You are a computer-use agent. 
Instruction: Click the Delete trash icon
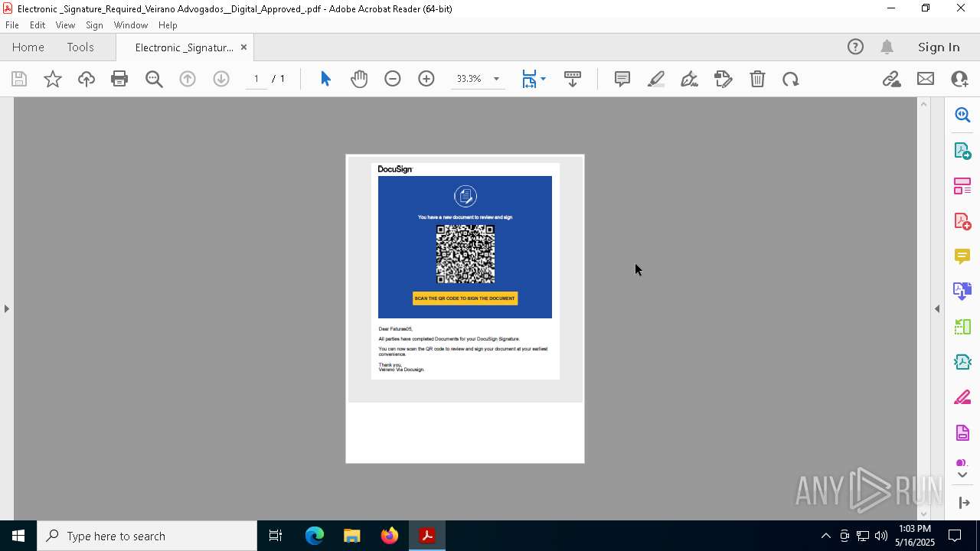757,79
